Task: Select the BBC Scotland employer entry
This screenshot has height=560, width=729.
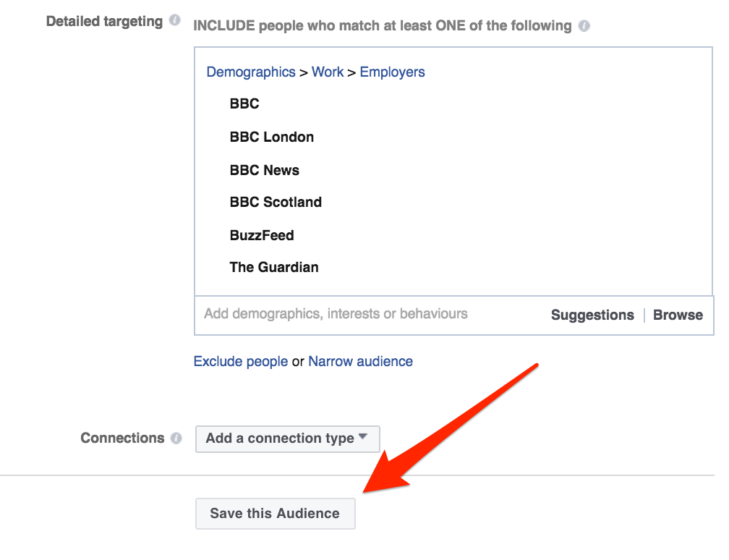Action: [276, 202]
